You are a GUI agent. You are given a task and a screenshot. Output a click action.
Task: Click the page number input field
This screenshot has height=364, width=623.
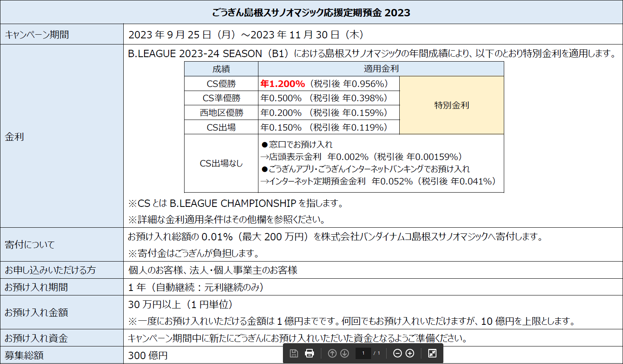coord(363,353)
